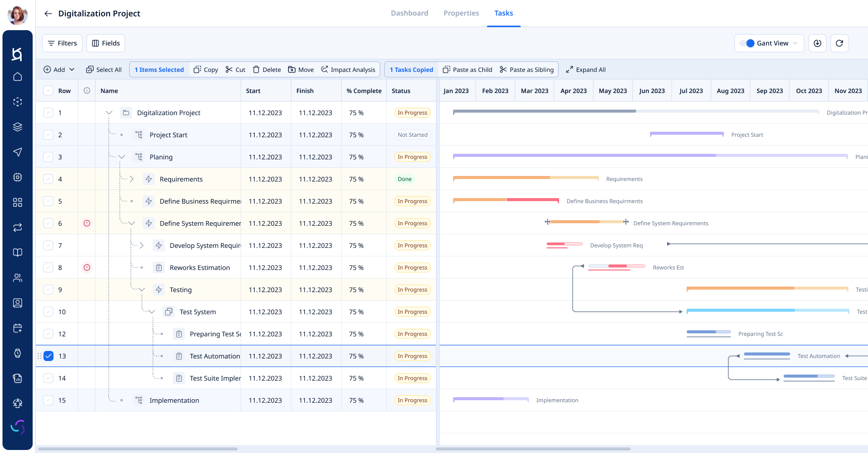Click the Implementation progress bar in Gantt

tap(490, 399)
